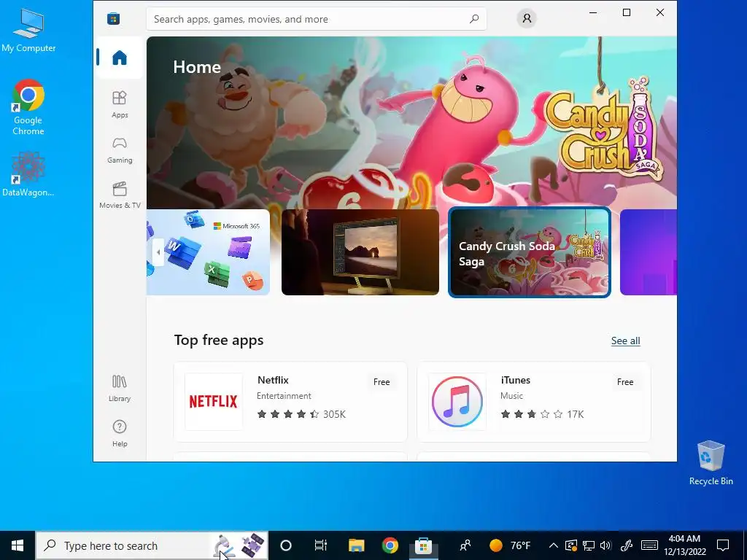Open the user account profile icon
Image resolution: width=747 pixels, height=560 pixels.
coord(527,18)
